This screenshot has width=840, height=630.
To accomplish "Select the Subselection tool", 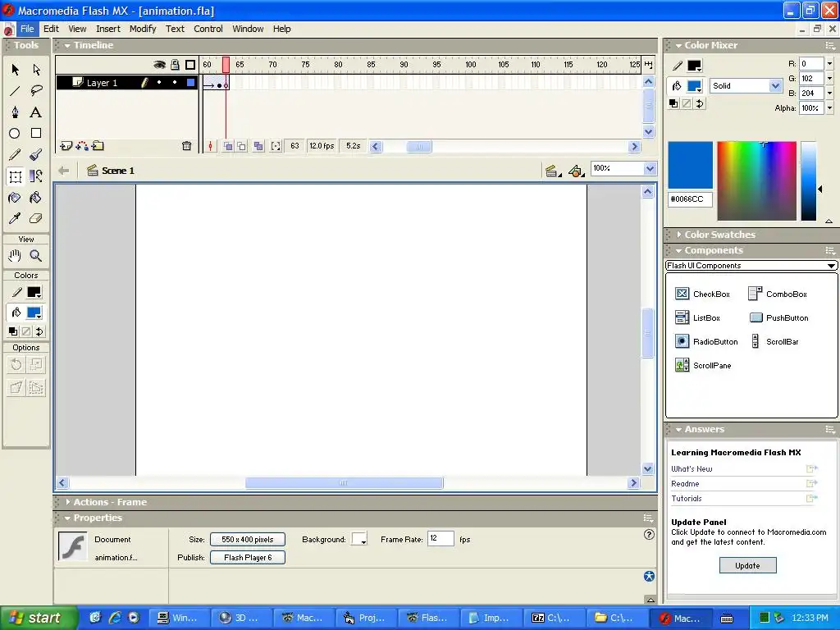I will [36, 70].
